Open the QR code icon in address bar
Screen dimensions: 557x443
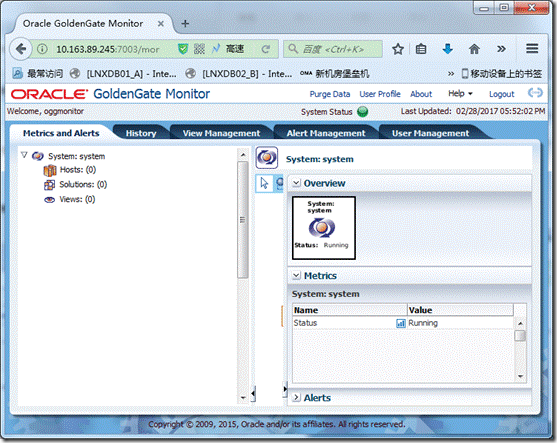tap(199, 49)
